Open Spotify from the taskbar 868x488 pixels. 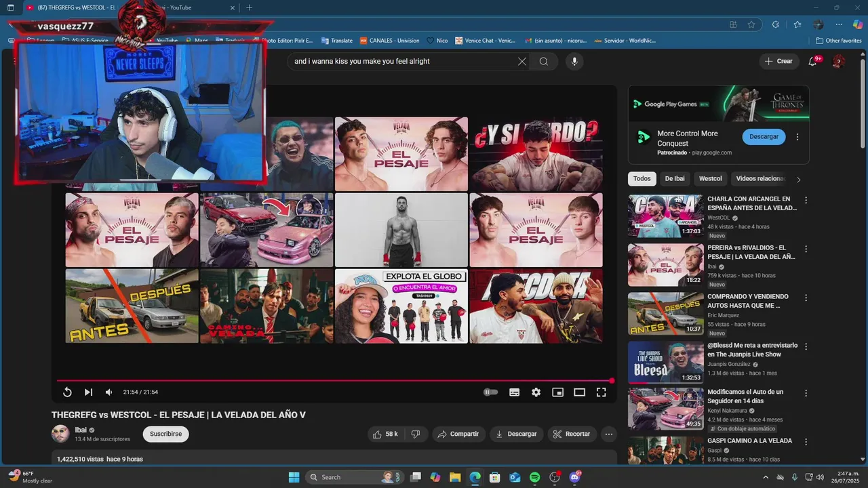(x=534, y=477)
